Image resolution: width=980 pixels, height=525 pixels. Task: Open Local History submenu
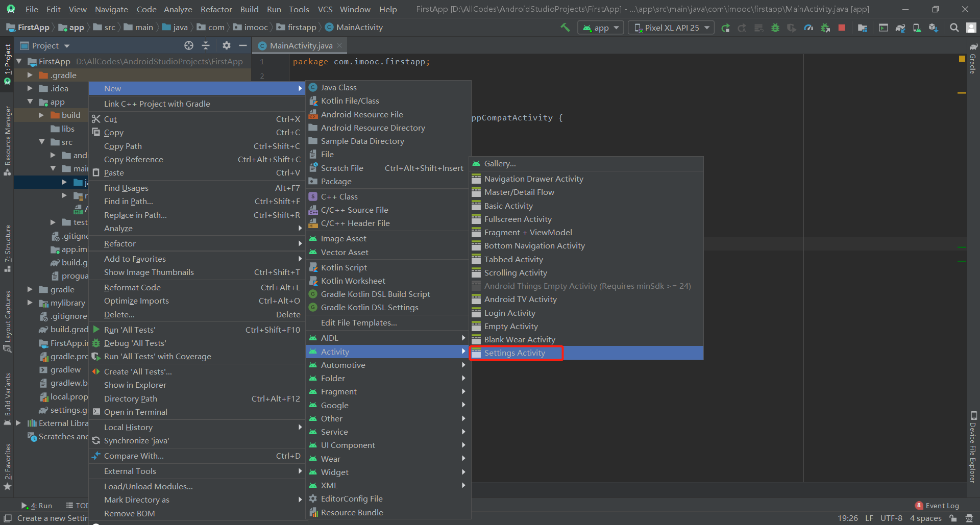pyautogui.click(x=197, y=427)
